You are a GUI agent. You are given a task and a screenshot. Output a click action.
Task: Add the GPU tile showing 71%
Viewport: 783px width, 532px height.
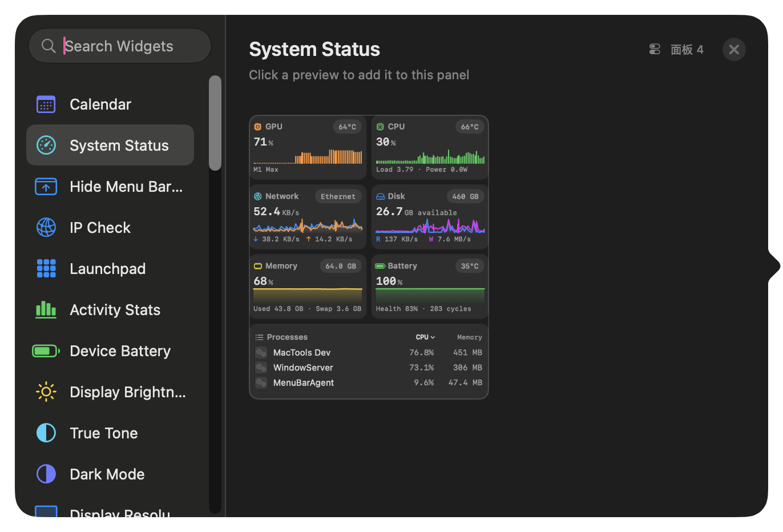[x=308, y=148]
